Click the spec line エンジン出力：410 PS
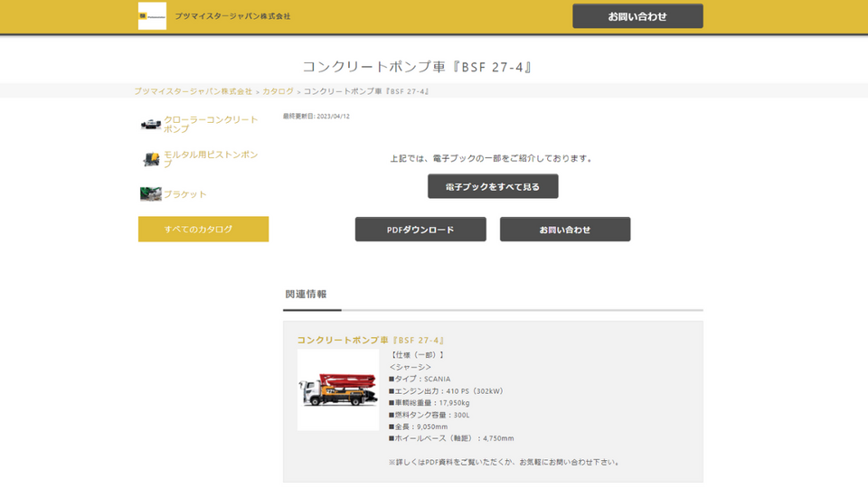The image size is (868, 488). pyautogui.click(x=446, y=391)
